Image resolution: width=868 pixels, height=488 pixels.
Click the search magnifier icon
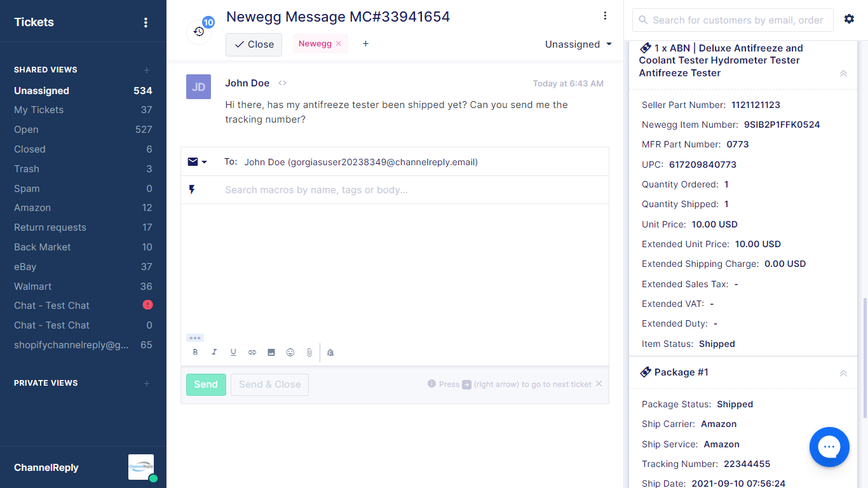click(x=644, y=20)
